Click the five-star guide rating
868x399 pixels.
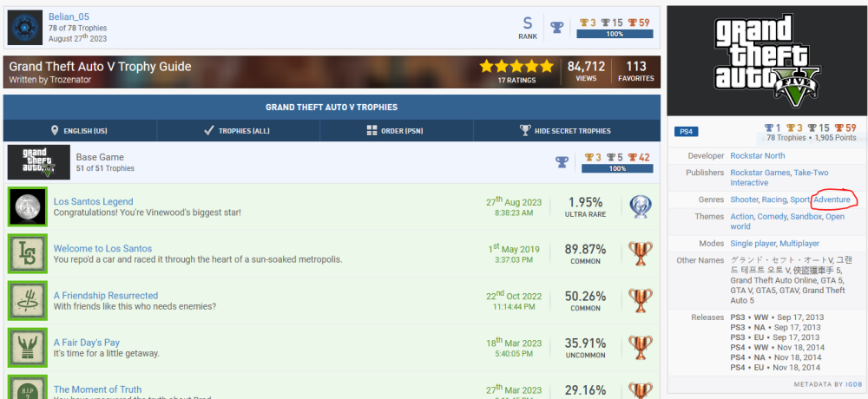[516, 66]
